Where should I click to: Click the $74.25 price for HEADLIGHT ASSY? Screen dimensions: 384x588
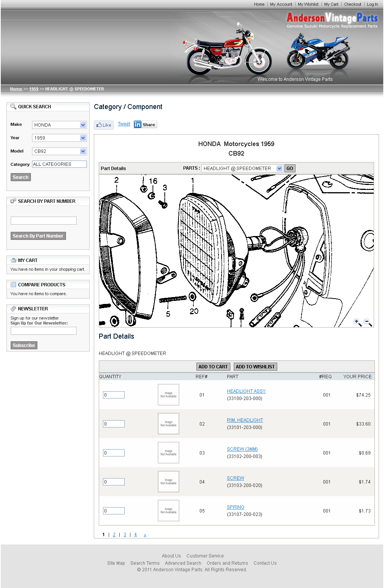363,395
